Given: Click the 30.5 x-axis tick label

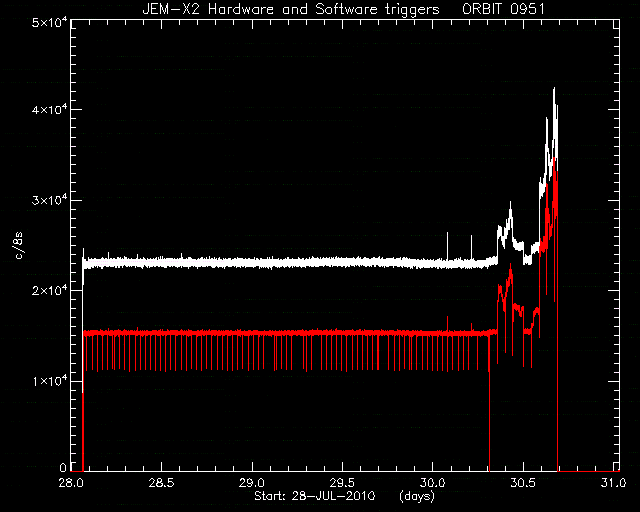Looking at the screenshot, I should click(523, 483).
